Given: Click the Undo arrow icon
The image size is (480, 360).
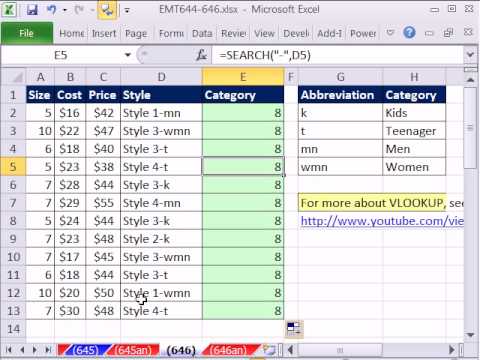Looking at the screenshot, I should point(52,10).
